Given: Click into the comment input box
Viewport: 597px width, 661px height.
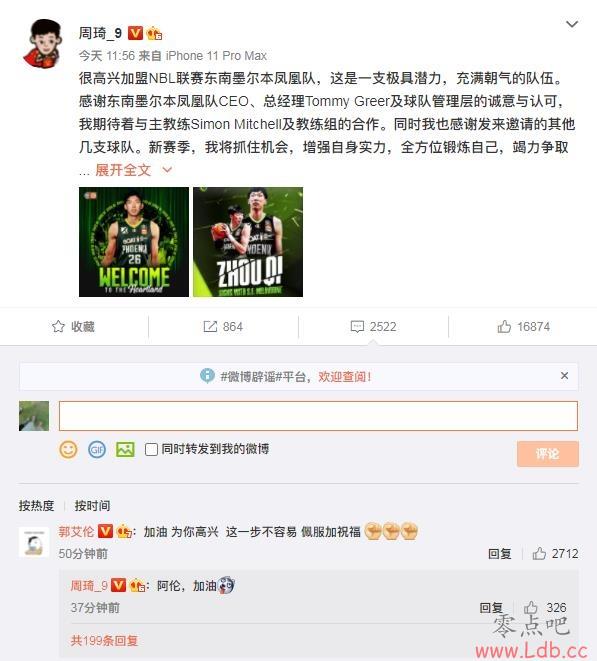Looking at the screenshot, I should [x=318, y=416].
